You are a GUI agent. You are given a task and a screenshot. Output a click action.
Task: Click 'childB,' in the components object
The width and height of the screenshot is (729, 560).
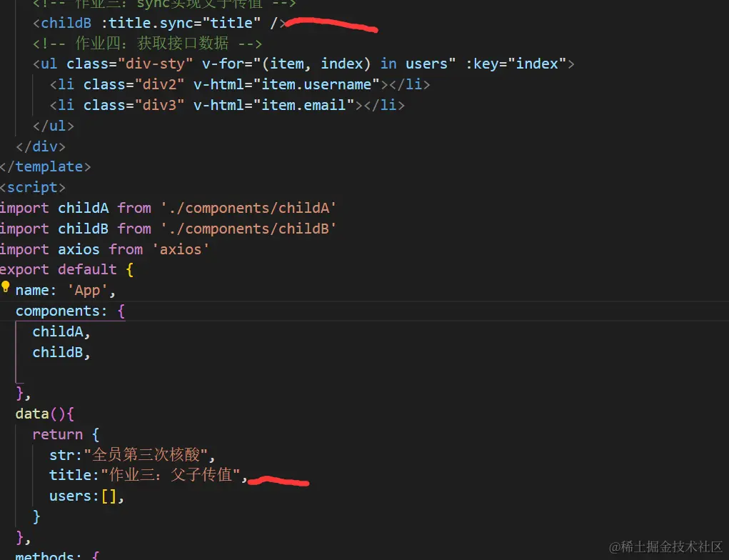tap(61, 352)
